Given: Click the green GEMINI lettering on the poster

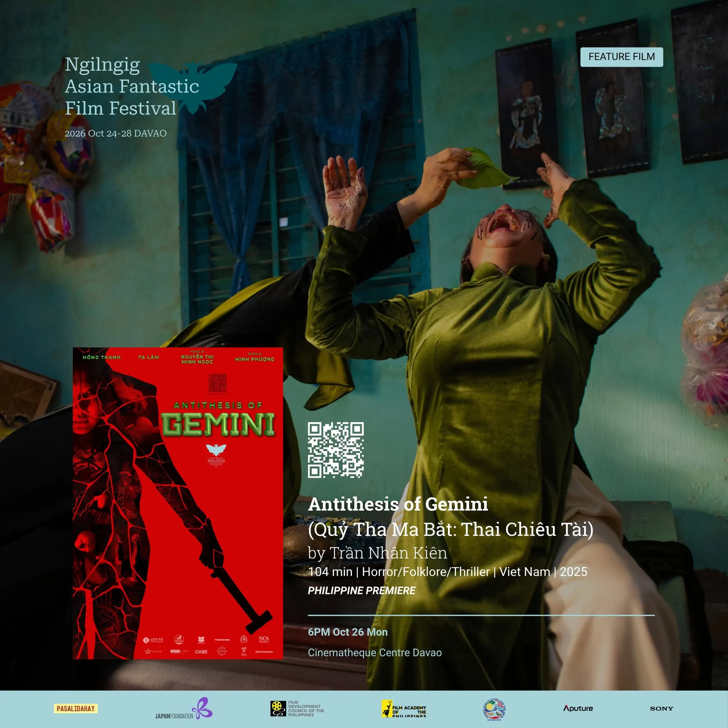Looking at the screenshot, I should click(218, 424).
